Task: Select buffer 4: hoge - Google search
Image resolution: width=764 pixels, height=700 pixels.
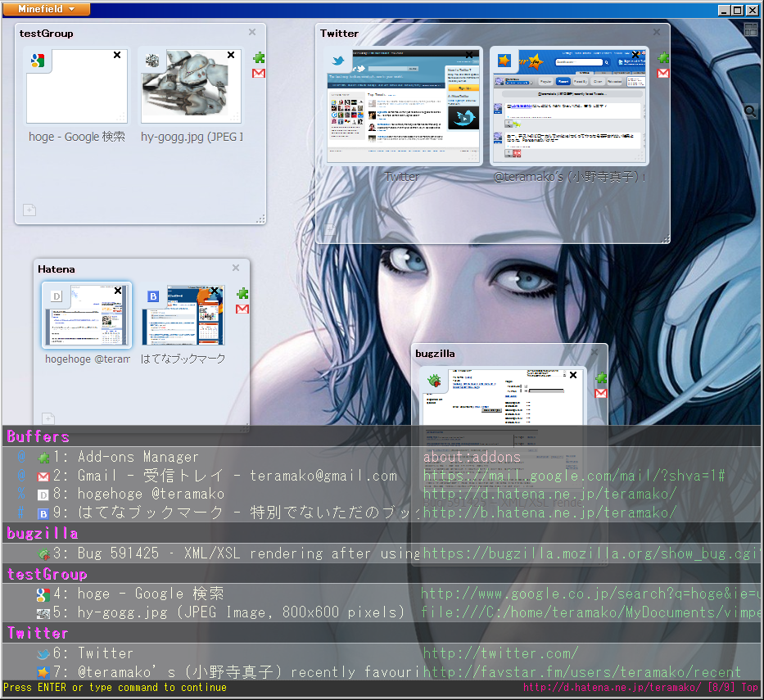Action: [x=382, y=594]
